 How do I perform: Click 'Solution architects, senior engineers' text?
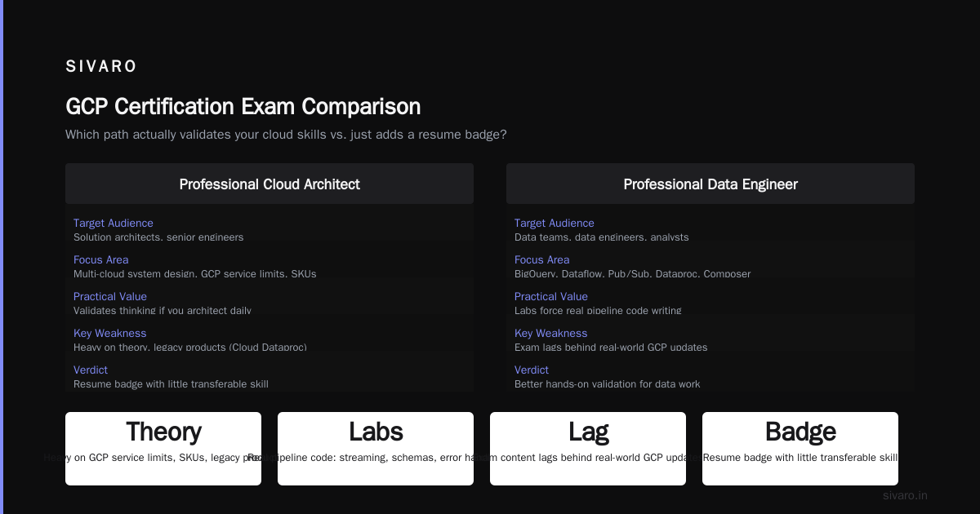tap(158, 237)
